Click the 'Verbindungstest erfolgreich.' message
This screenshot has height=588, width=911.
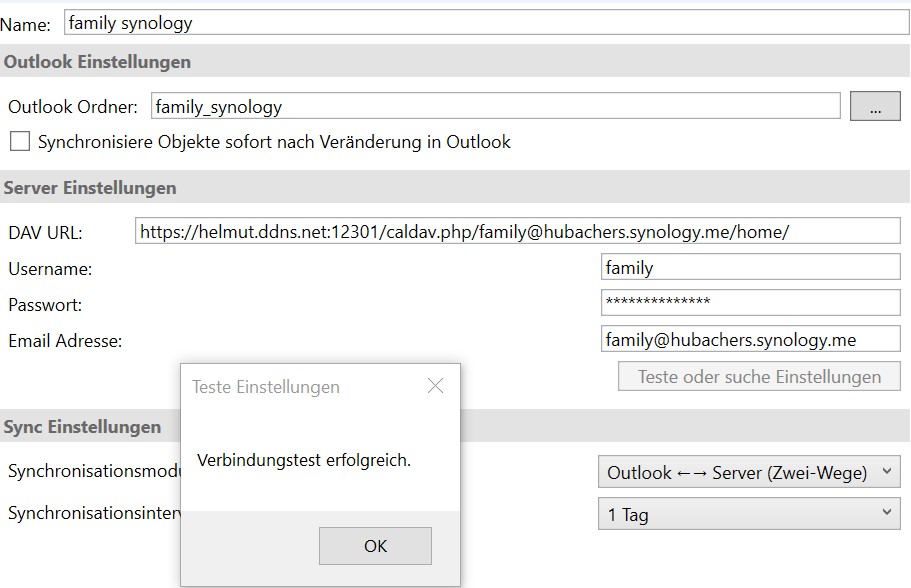304,460
